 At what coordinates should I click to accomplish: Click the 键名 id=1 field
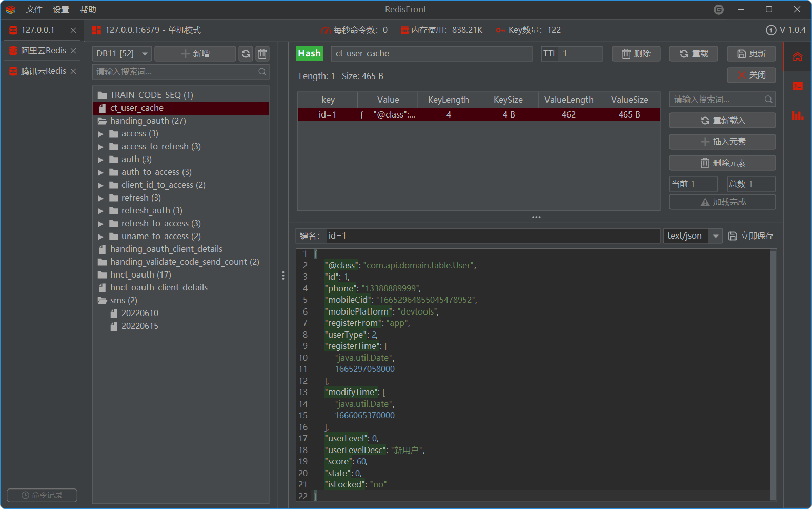coord(492,236)
